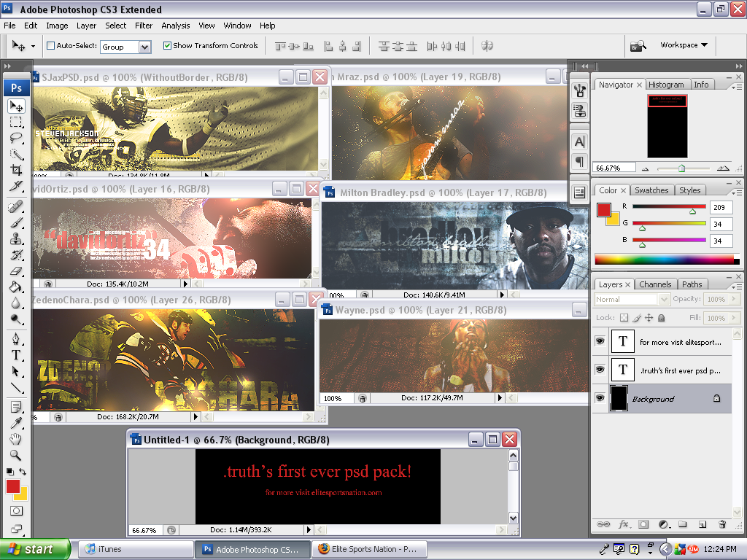The height and width of the screenshot is (560, 747).
Task: Select the Eraser tool
Action: (16, 271)
